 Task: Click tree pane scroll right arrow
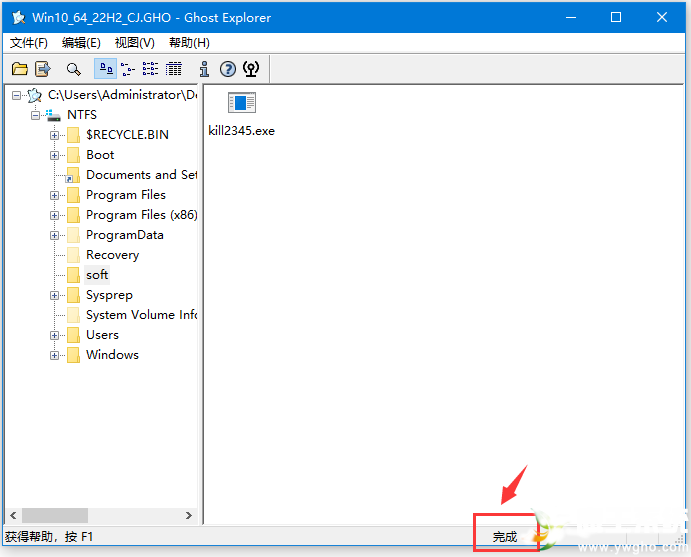pos(189,516)
